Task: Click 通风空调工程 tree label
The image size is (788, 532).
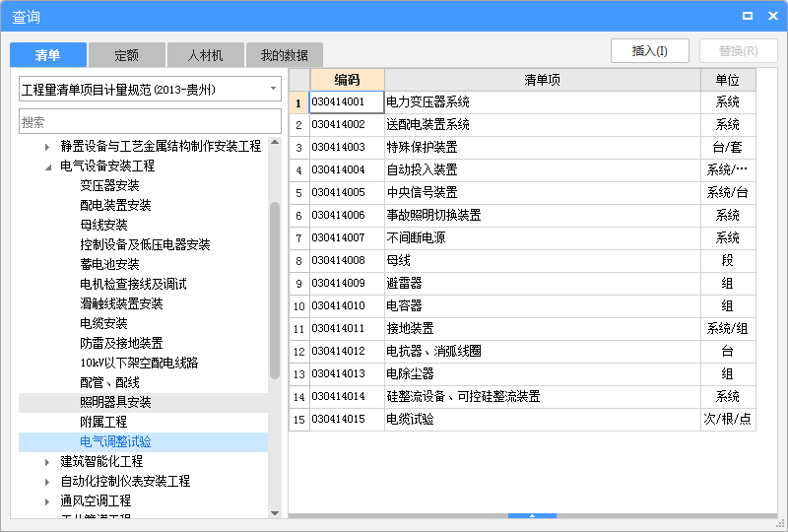Action: point(96,500)
